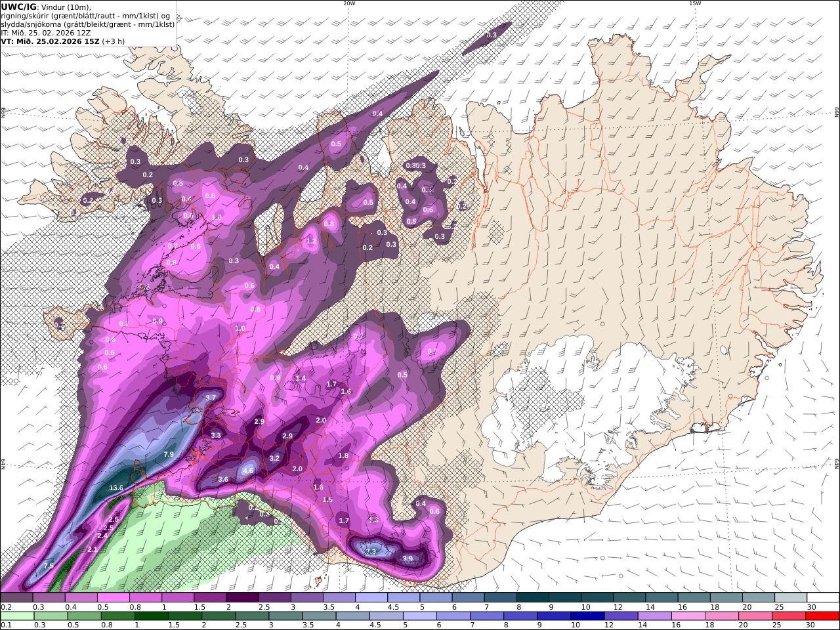Click the 13.6 precipitation value on the map
840x630 pixels.
116,488
